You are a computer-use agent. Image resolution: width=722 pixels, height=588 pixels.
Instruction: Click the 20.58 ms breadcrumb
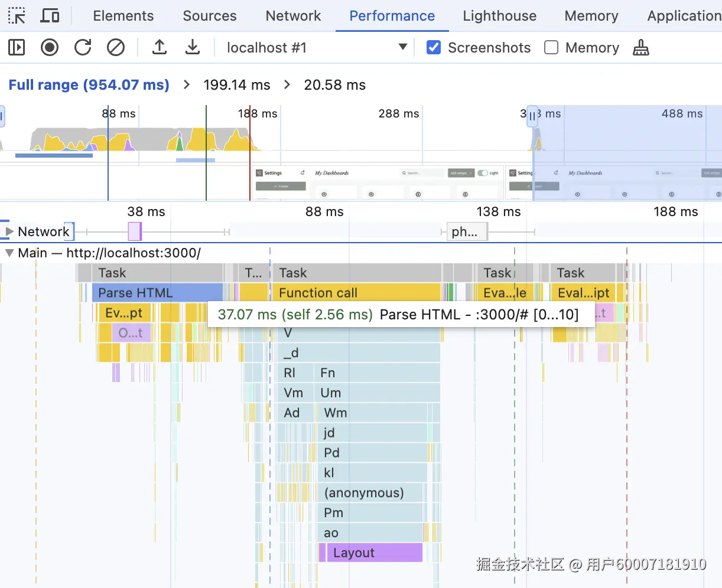[x=335, y=85]
